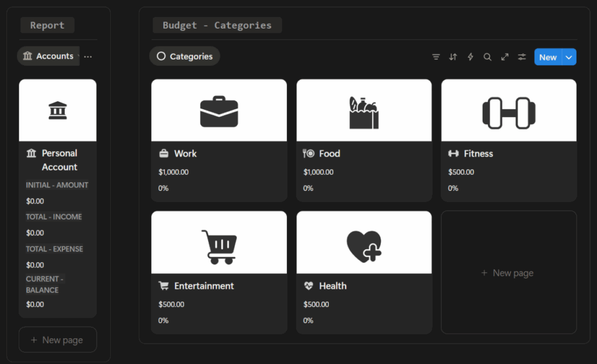This screenshot has height=364, width=597.
Task: Click the Entertainment budget $500.00 value
Action: 171,304
